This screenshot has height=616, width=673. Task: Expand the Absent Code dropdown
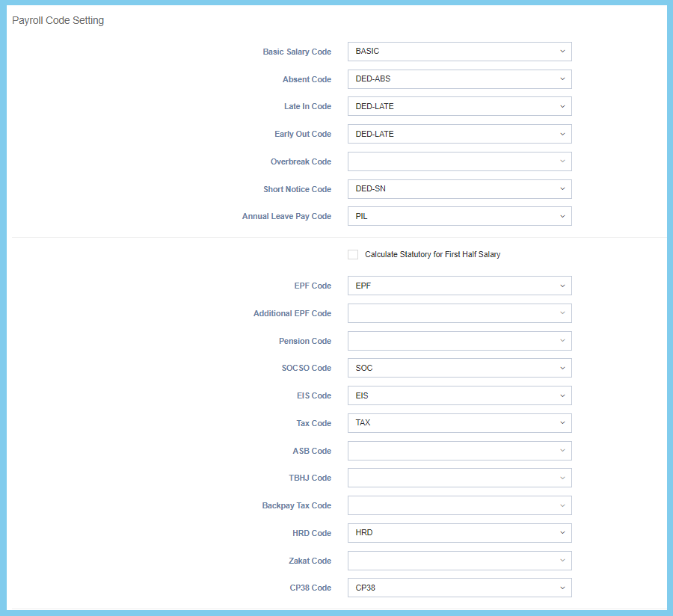coord(459,79)
